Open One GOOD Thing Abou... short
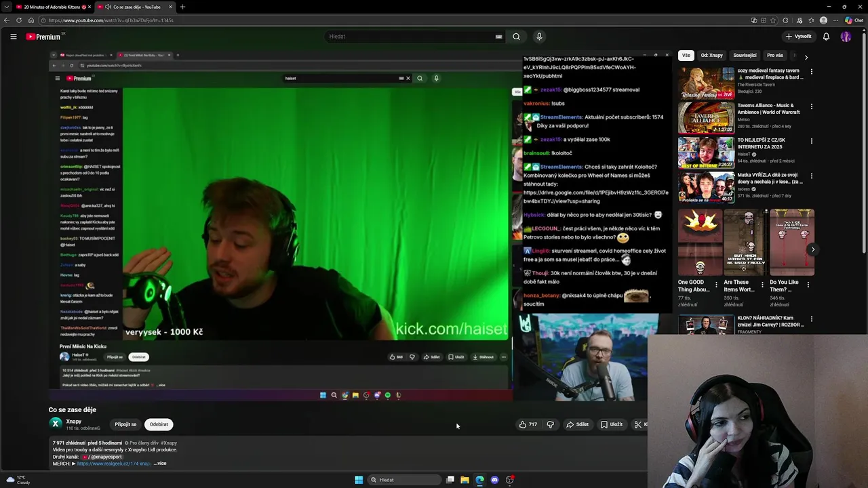Viewport: 868px width, 488px height. point(700,242)
